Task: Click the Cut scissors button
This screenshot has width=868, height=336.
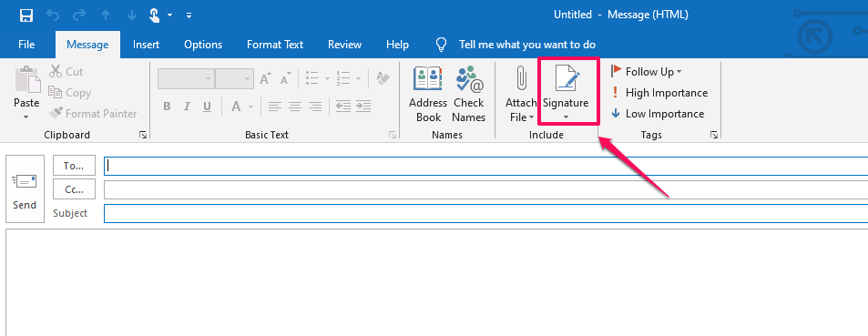Action: [x=66, y=71]
